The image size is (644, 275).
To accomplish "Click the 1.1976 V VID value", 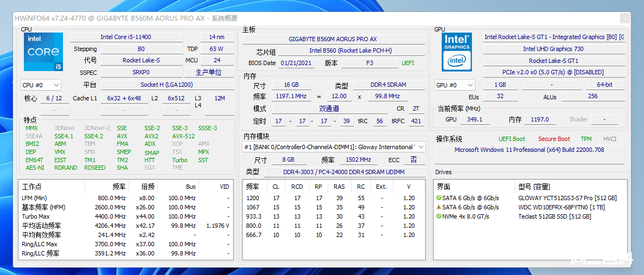I will tap(218, 226).
